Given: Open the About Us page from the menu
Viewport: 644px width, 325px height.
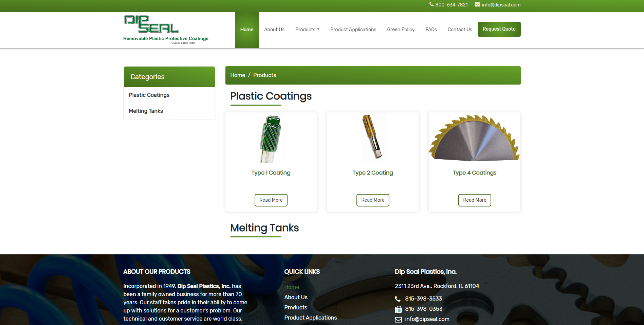Looking at the screenshot, I should click(274, 30).
